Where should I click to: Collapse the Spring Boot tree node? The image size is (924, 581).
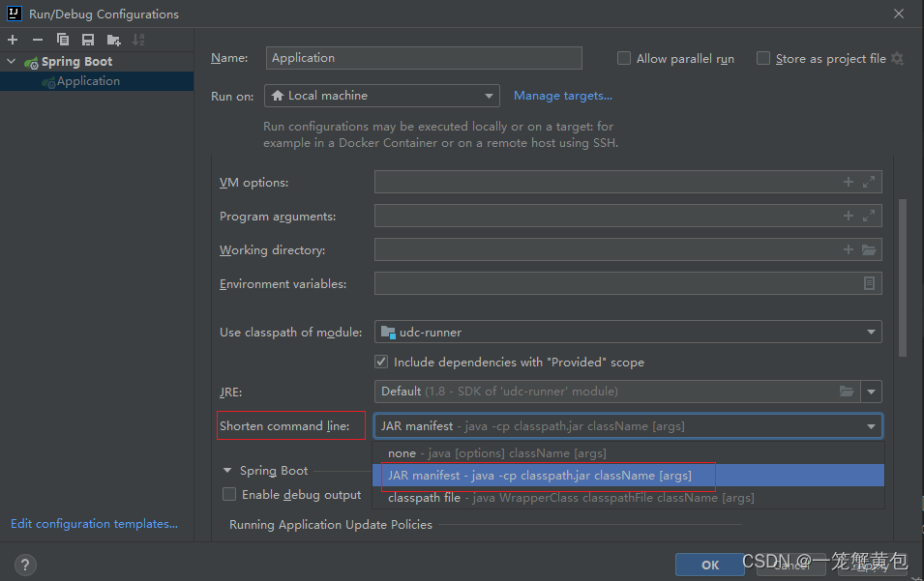[12, 61]
